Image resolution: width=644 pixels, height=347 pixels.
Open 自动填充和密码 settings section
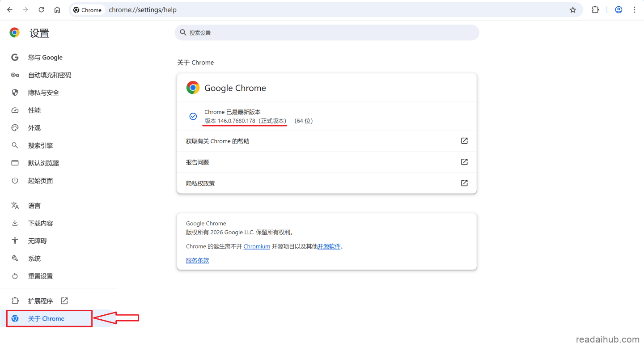49,75
